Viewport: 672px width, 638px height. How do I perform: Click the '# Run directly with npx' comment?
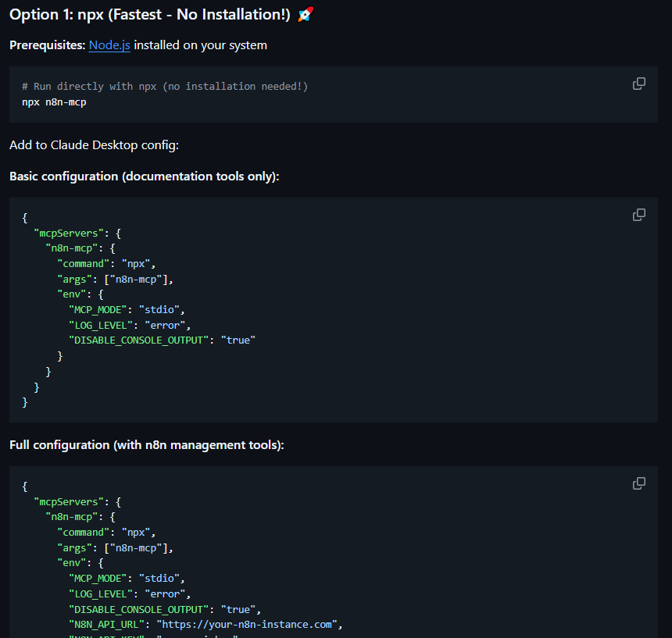[165, 87]
